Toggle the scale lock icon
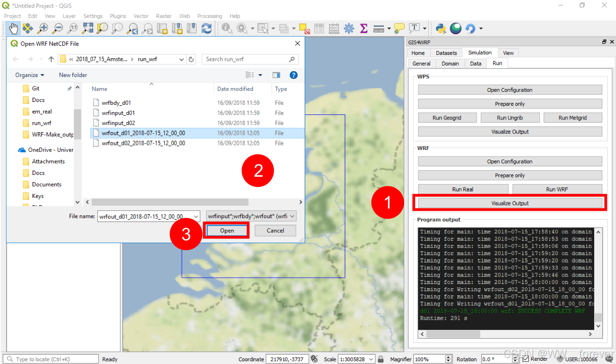Viewport: 616px width, 364px height. (381, 359)
